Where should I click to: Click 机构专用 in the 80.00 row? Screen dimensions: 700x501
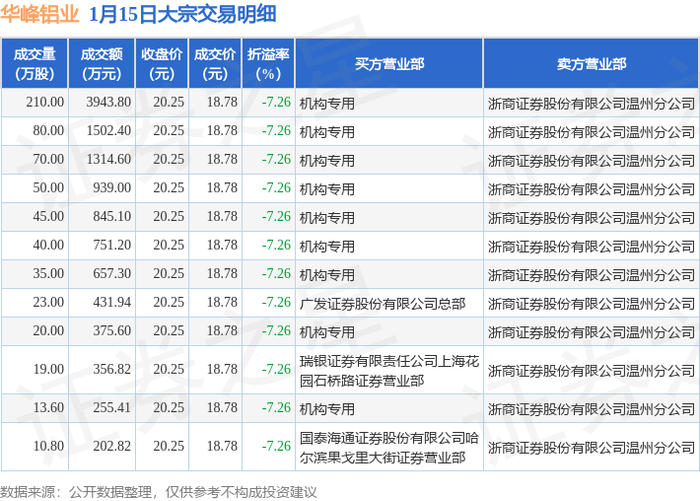[327, 132]
